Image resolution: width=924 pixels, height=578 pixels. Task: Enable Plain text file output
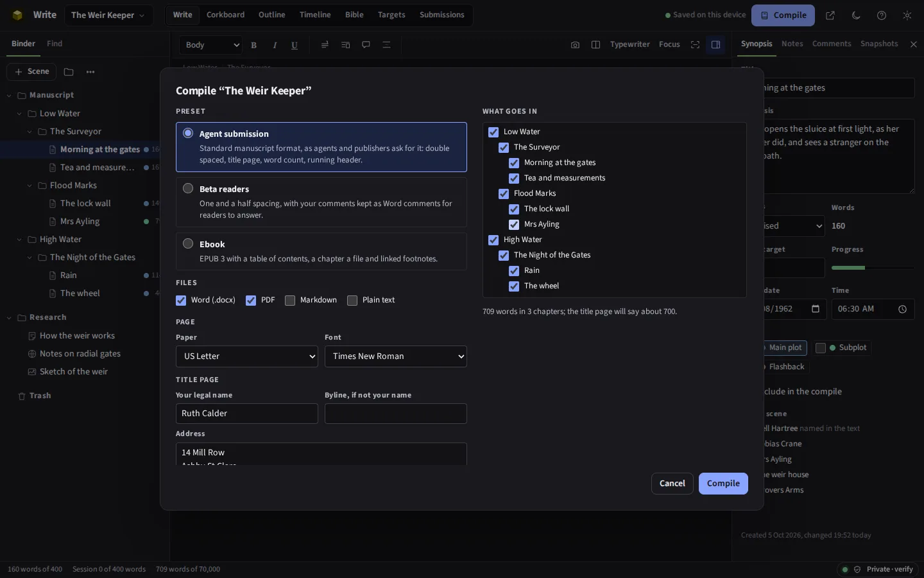(352, 301)
